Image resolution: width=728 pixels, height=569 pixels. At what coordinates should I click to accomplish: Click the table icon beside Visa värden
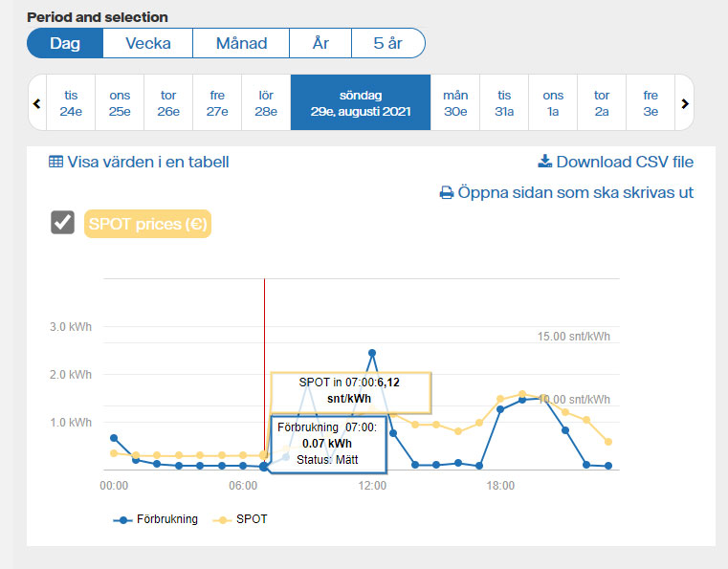click(55, 162)
